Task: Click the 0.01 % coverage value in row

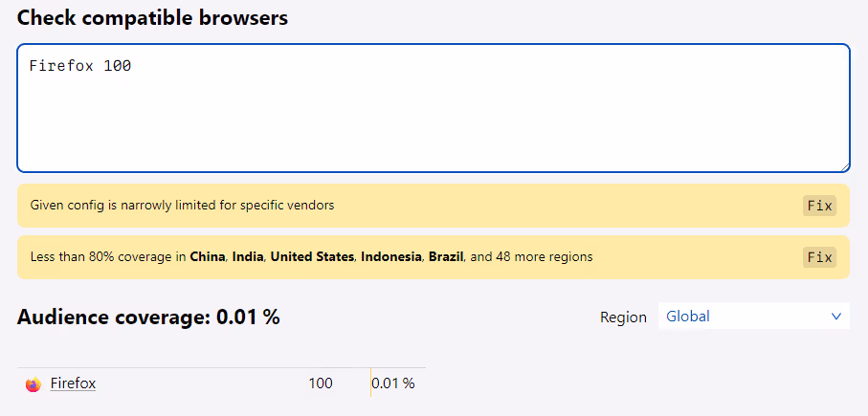Action: click(x=393, y=383)
